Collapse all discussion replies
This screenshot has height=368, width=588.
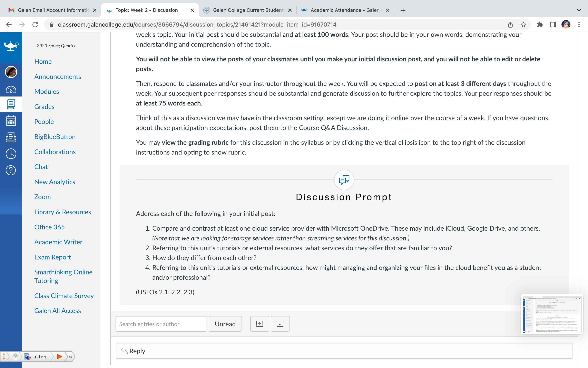[x=259, y=324]
